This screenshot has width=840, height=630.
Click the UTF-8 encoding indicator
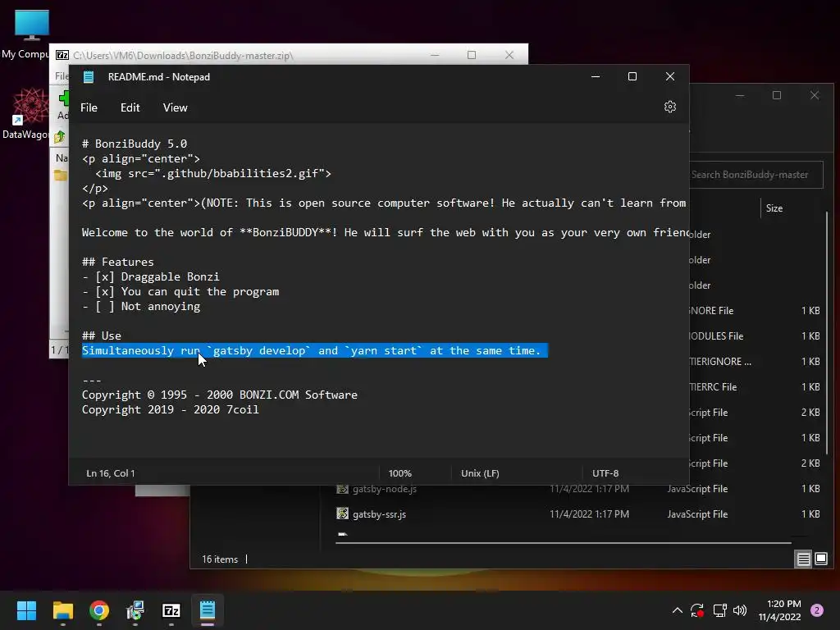(x=605, y=473)
